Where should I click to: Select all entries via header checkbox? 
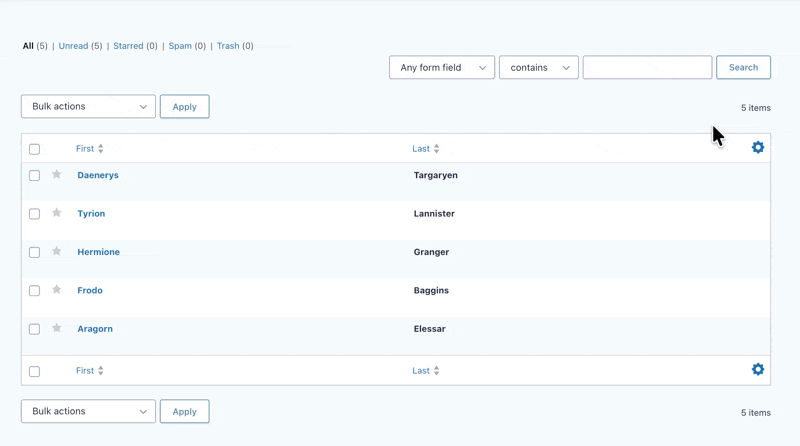pyautogui.click(x=34, y=149)
